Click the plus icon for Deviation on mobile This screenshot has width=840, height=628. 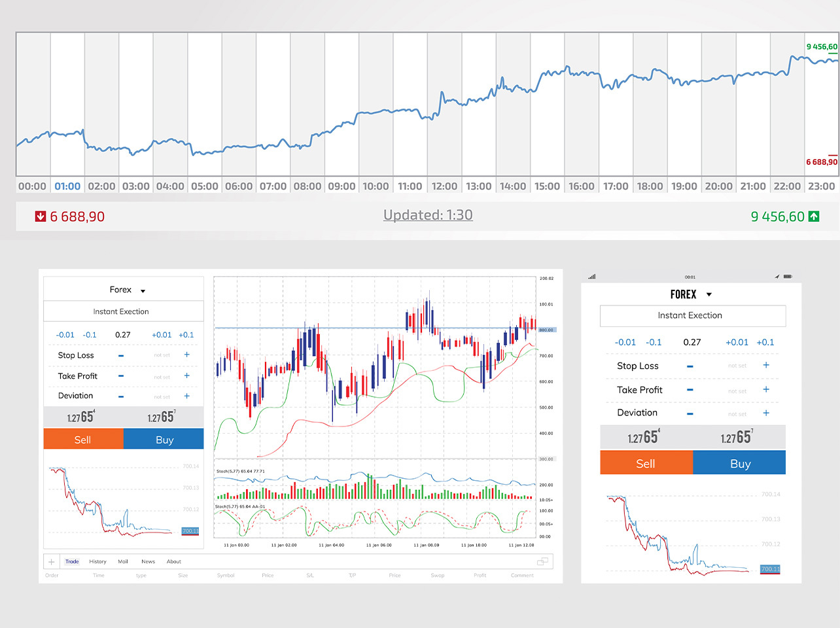(x=766, y=413)
